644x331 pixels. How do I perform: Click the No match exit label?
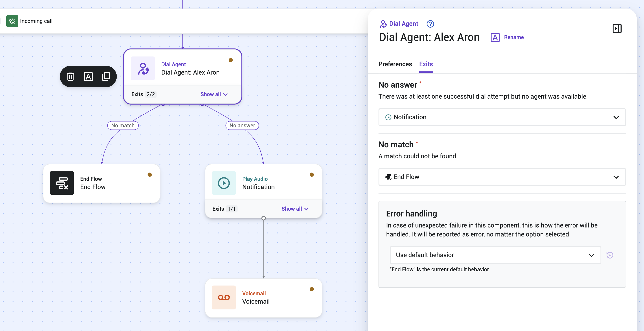(123, 126)
